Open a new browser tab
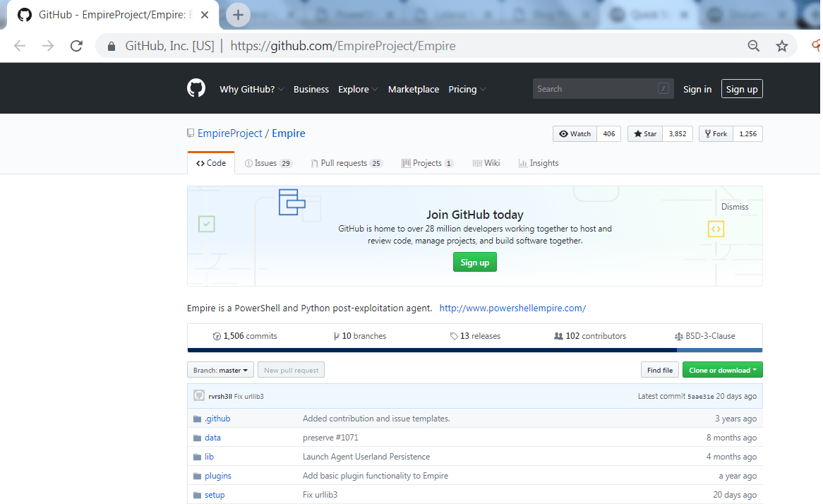This screenshot has height=504, width=823. point(238,14)
